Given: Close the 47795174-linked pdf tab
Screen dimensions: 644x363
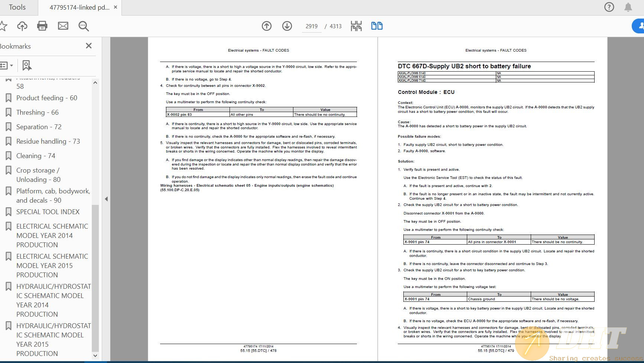Looking at the screenshot, I should pyautogui.click(x=116, y=7).
